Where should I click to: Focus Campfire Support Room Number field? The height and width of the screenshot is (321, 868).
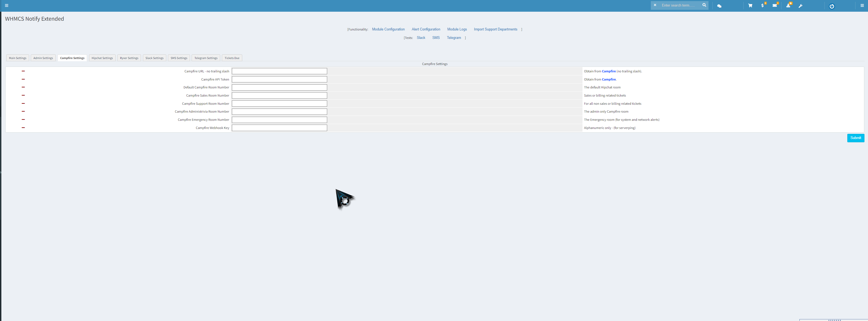[279, 103]
